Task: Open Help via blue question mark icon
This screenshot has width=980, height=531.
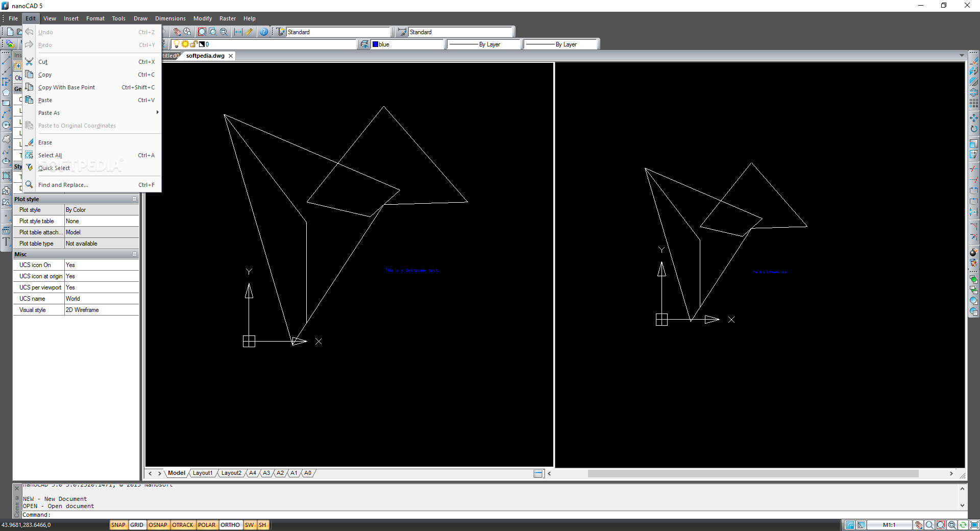Action: (x=263, y=32)
